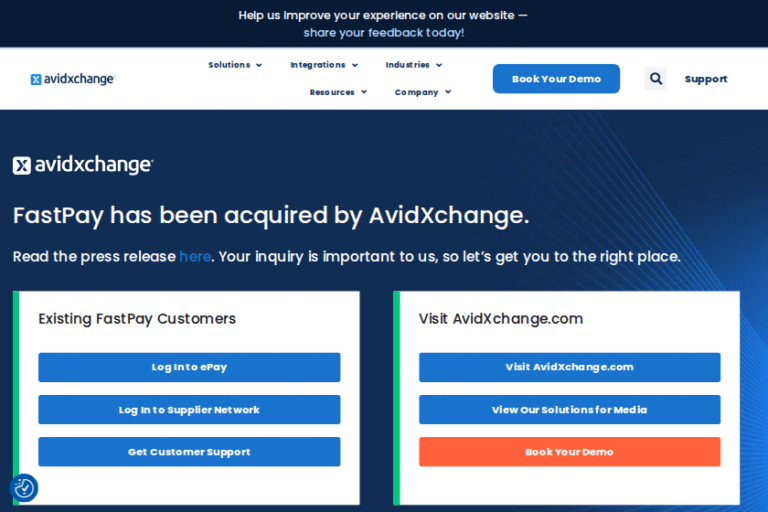Screen dimensions: 768x512
Task: Open the cookie consent preferences badge
Action: 24,488
